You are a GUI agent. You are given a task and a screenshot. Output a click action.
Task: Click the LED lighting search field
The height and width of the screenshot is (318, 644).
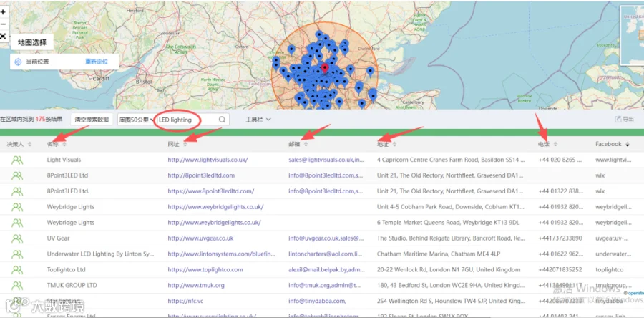pyautogui.click(x=187, y=120)
